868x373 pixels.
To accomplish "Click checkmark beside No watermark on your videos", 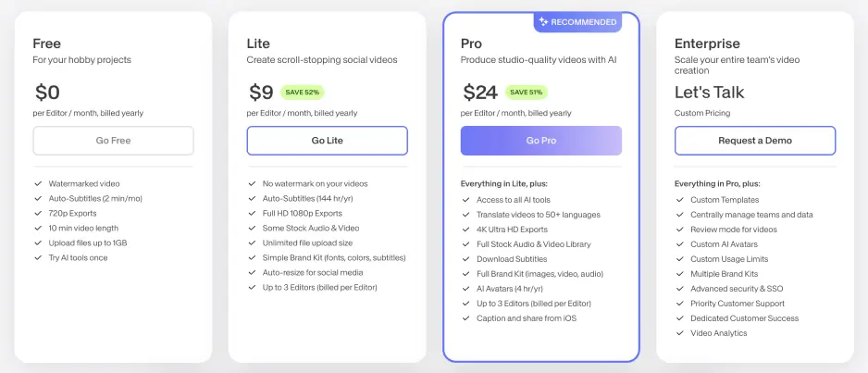I will (x=252, y=184).
